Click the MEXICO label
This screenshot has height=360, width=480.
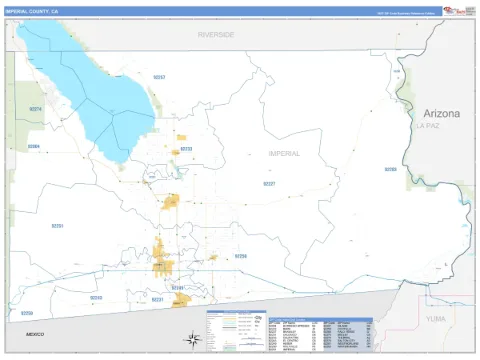(x=35, y=334)
